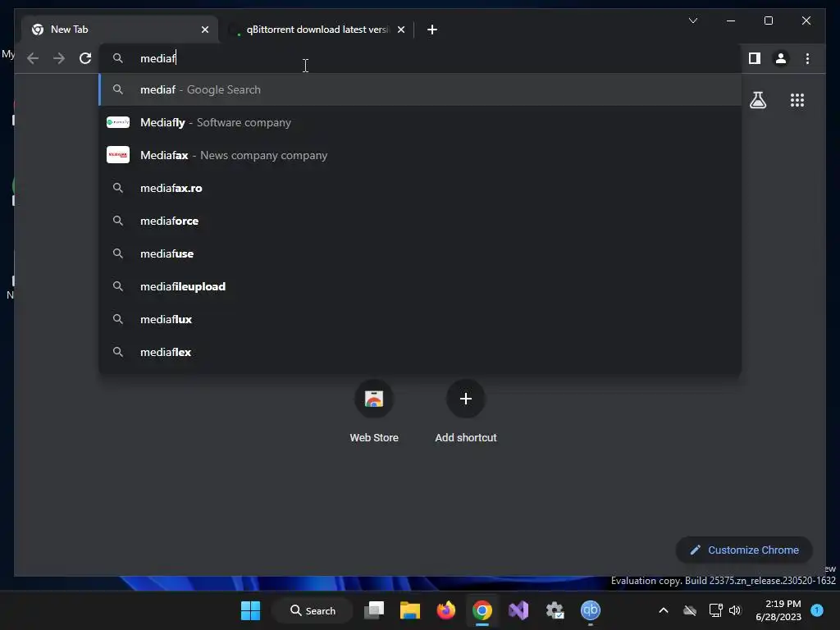Switch to the New Tab tab

pos(121,30)
